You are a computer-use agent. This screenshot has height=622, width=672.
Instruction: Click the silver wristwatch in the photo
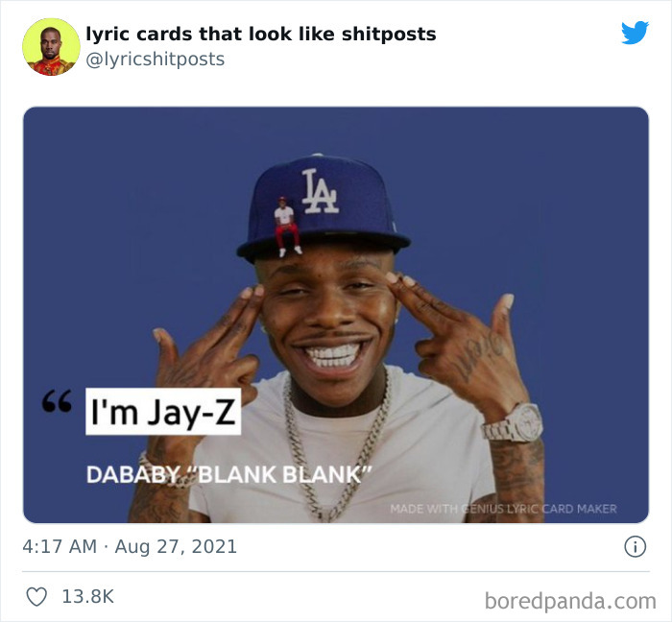514,423
